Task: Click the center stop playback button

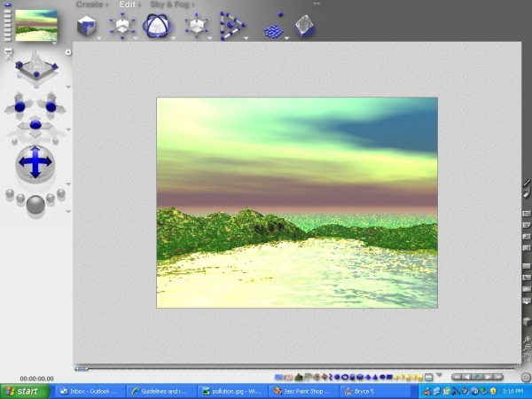Action: point(477,377)
